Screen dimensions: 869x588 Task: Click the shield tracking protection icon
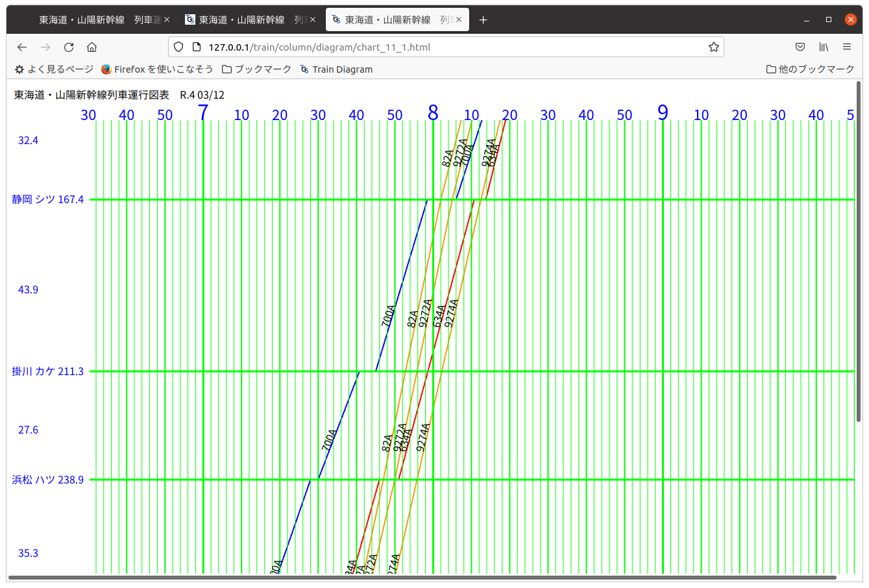click(178, 47)
